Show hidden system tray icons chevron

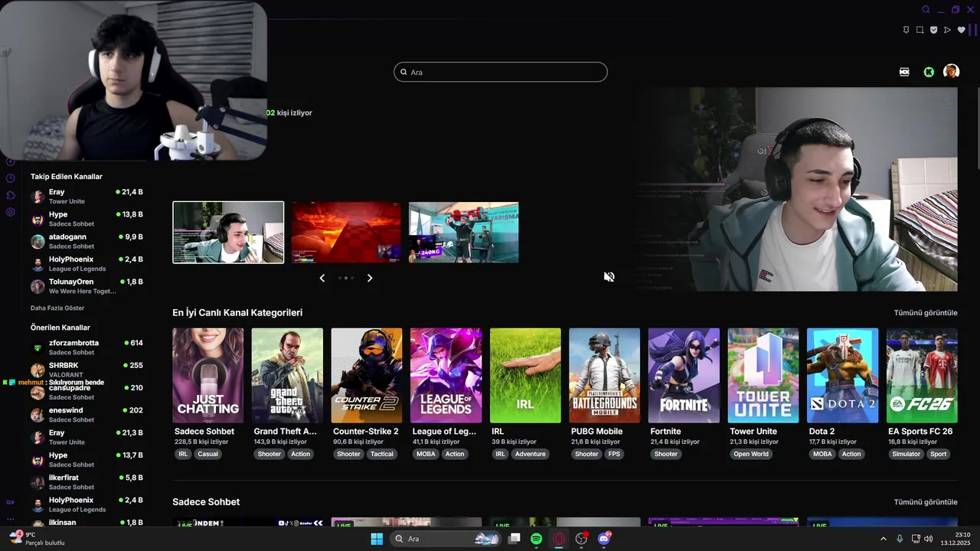[x=883, y=539]
